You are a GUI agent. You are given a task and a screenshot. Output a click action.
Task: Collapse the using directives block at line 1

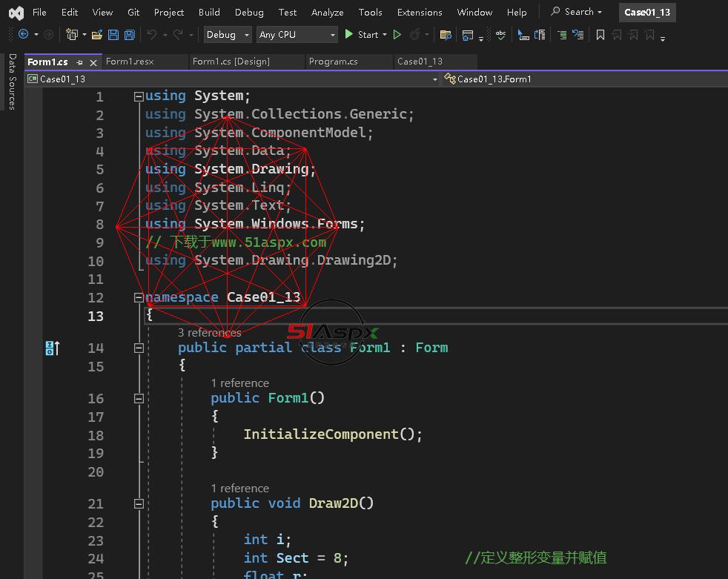[139, 96]
